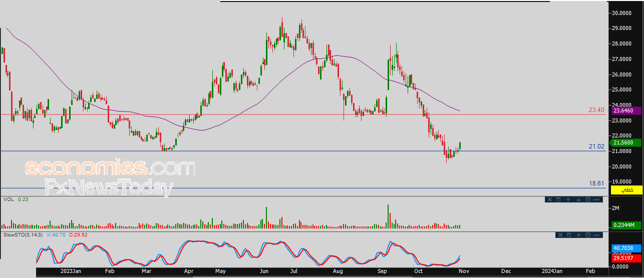
Task: Close the VOL volume panel
Action: coord(550,199)
